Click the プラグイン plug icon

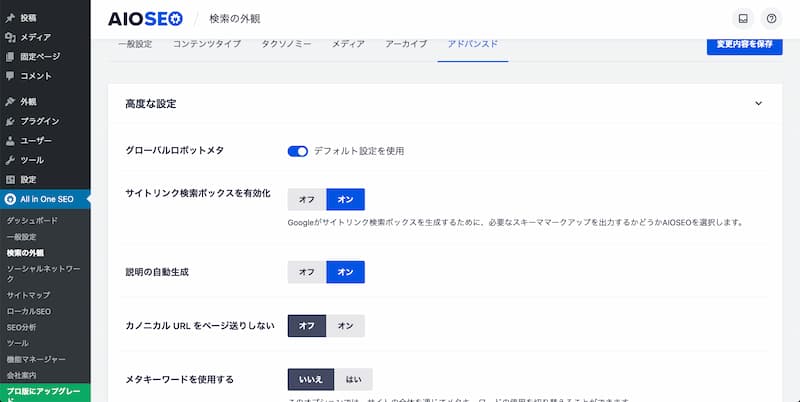[x=10, y=121]
